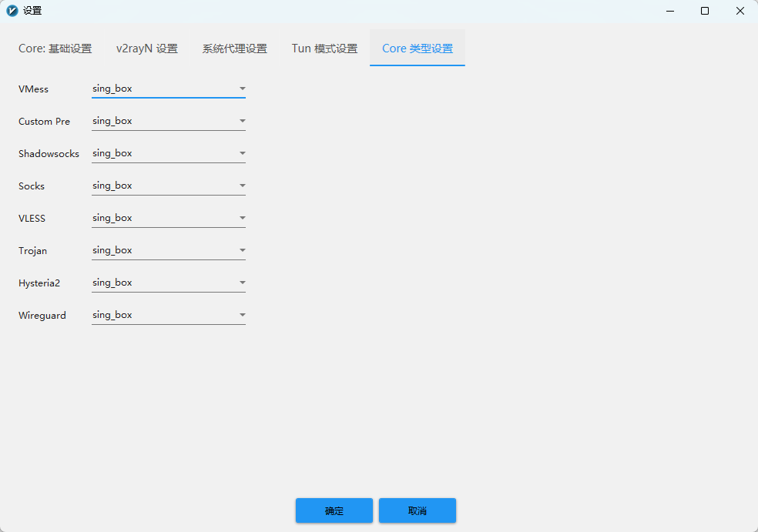This screenshot has height=532, width=758.
Task: Confirm settings with the 确定 button
Action: tap(334, 510)
